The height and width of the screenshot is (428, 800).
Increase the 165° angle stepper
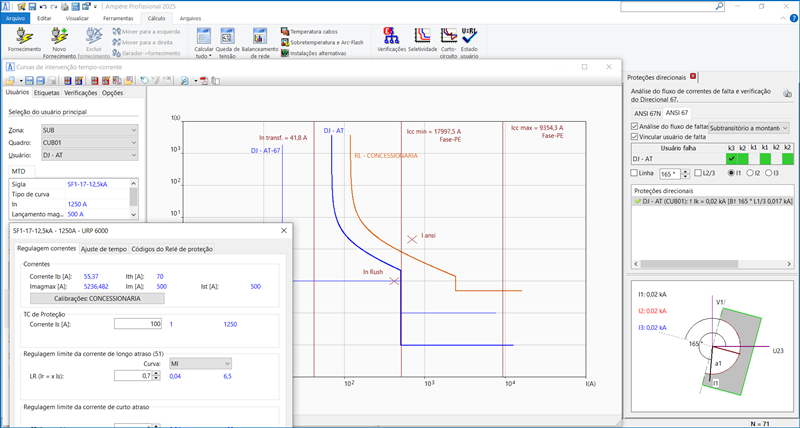tap(686, 171)
